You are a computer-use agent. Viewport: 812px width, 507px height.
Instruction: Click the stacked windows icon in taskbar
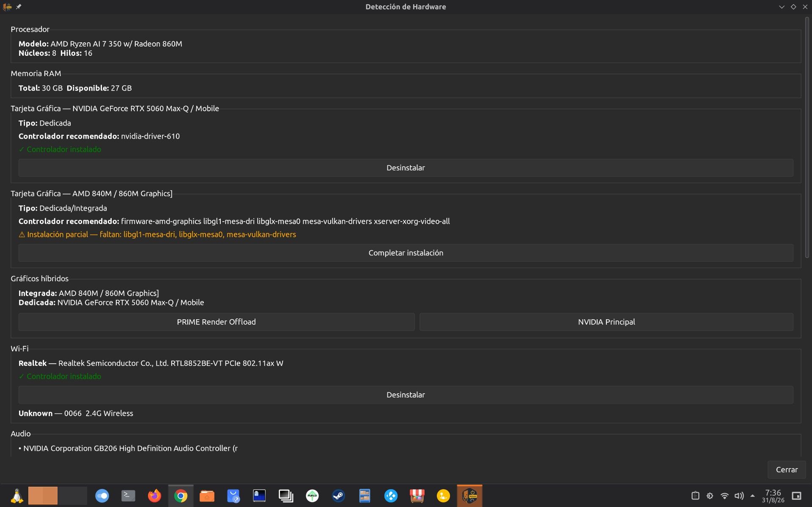(286, 496)
